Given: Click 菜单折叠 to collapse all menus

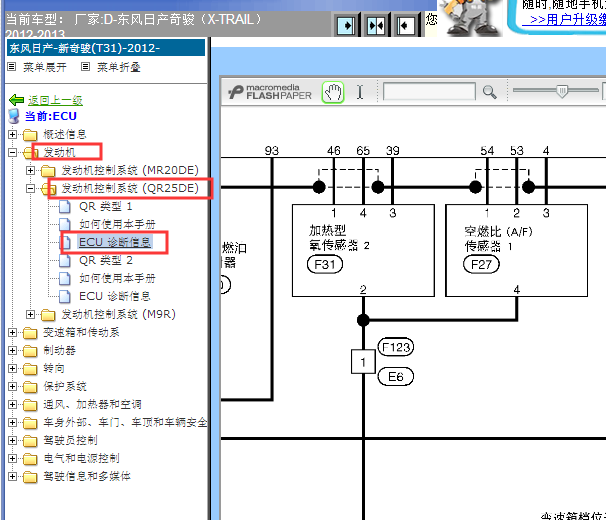Looking at the screenshot, I should click(119, 67).
